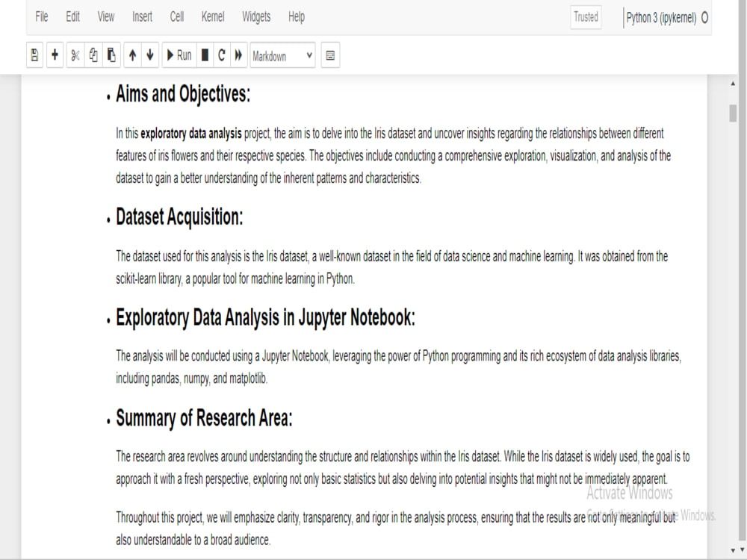Cut the selected cells
The image size is (747, 560).
coord(75,55)
